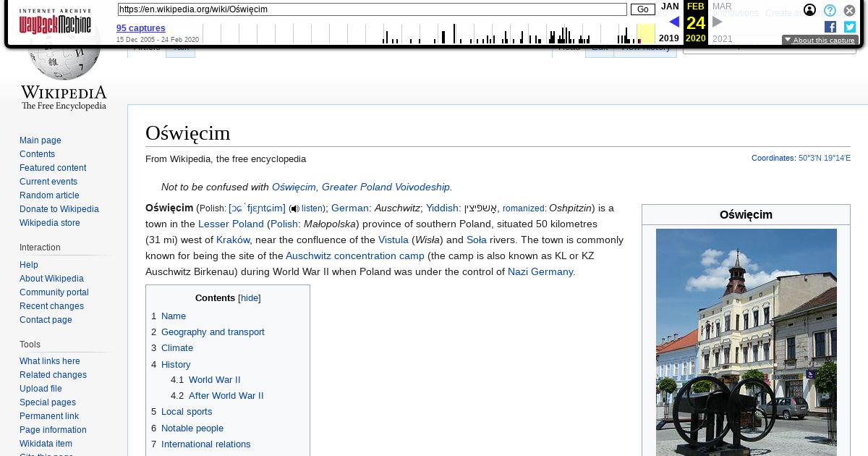
Task: Share capture on Facebook
Action: [x=830, y=27]
